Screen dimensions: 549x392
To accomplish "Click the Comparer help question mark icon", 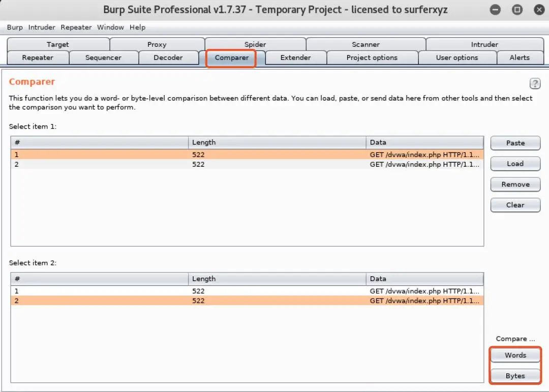I will click(535, 83).
